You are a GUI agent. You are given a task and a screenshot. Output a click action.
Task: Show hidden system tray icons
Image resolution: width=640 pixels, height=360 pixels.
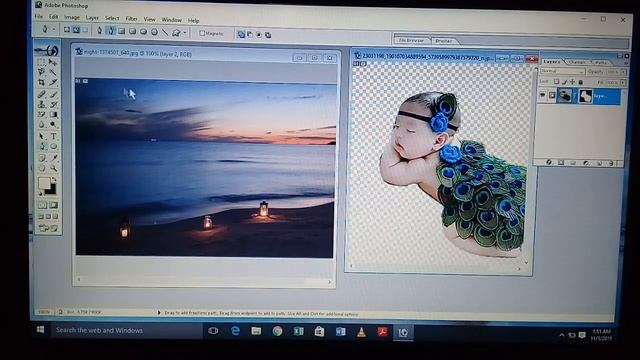tap(562, 335)
